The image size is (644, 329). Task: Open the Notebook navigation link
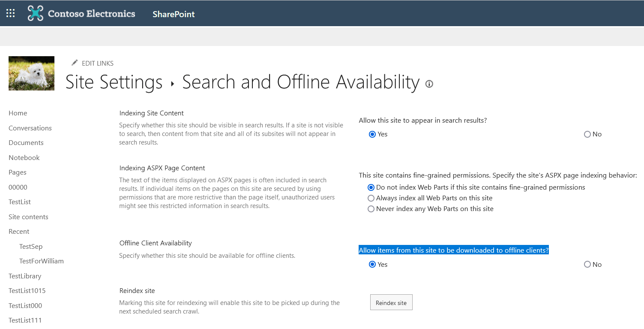point(24,158)
